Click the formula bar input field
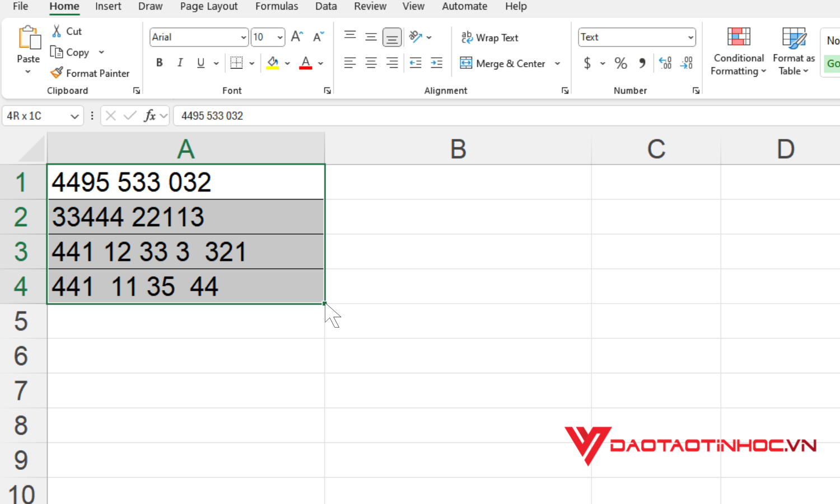Viewport: 840px width, 504px height. (507, 116)
